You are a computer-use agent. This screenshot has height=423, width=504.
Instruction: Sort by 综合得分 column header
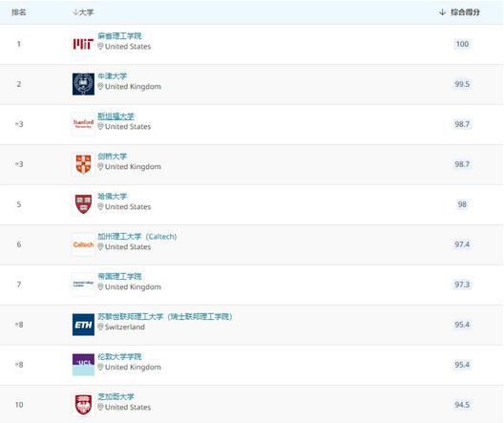[x=460, y=12]
